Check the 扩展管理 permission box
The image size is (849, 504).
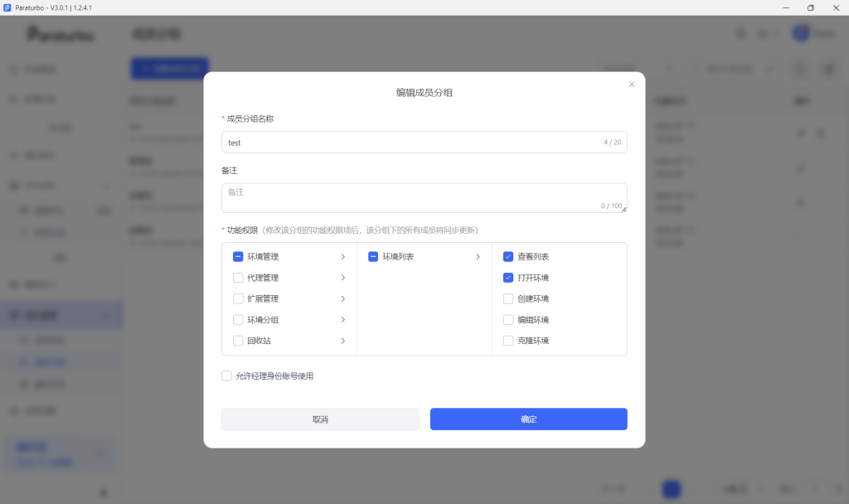238,298
